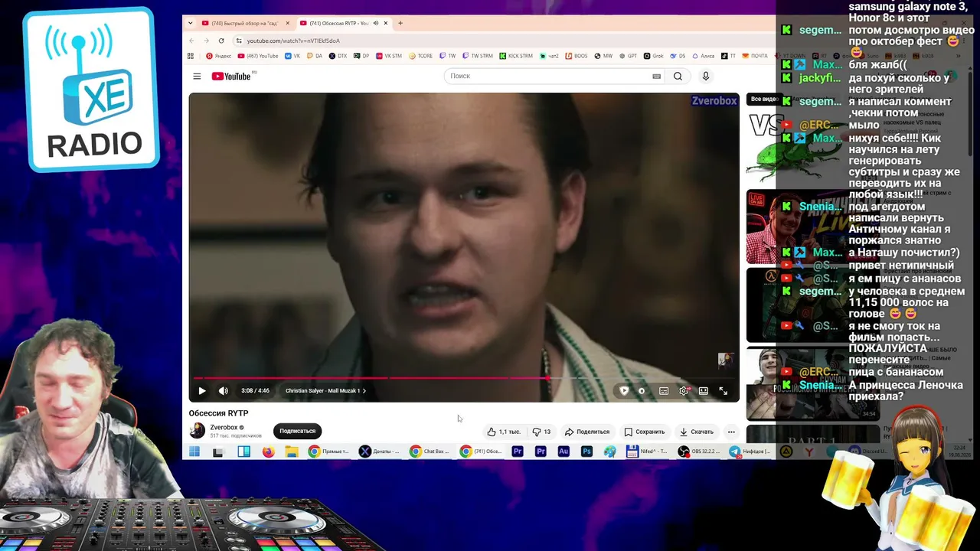Click the YouTube search input field
Screen dimensions: 980x551
[547, 76]
